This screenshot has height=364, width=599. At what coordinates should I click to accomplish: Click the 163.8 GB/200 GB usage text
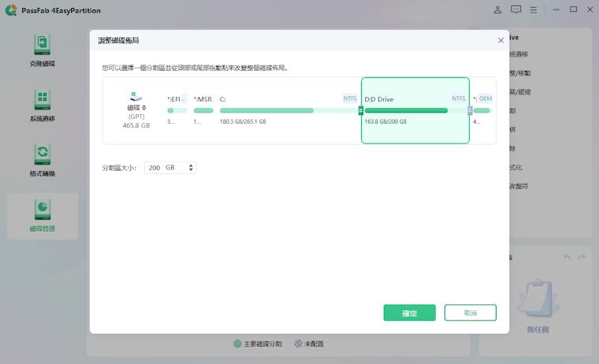point(385,121)
